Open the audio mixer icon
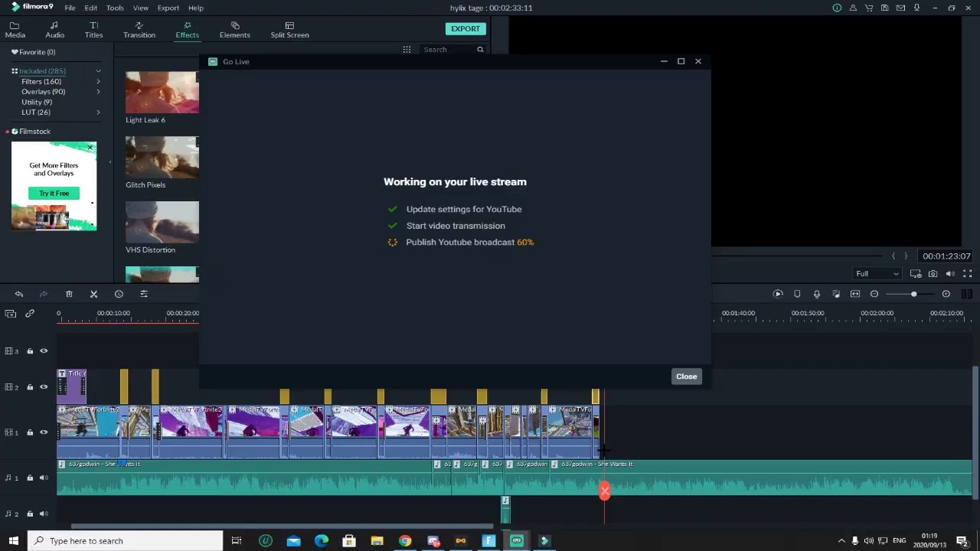 coord(836,294)
